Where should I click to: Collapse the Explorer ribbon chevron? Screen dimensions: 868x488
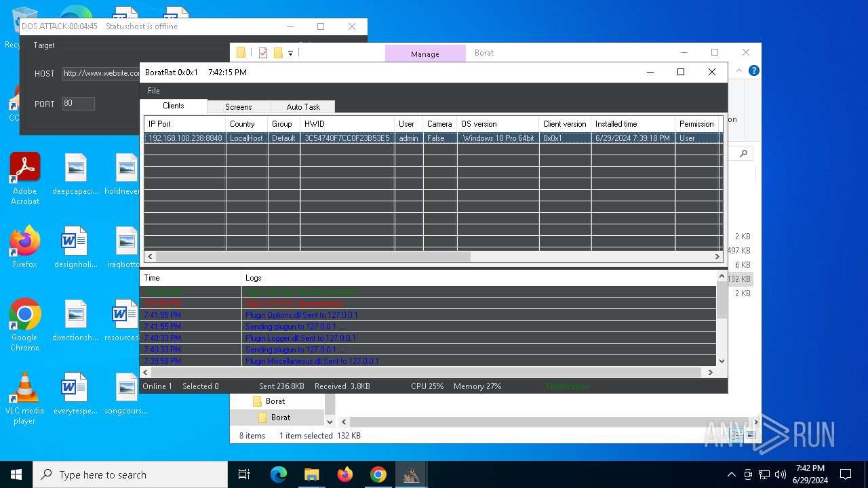[x=738, y=70]
